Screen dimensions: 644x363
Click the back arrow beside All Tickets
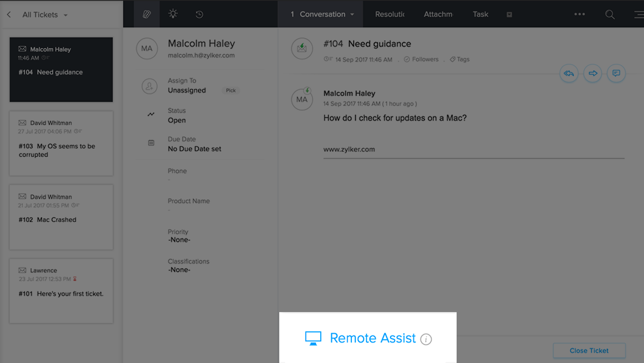(x=9, y=15)
